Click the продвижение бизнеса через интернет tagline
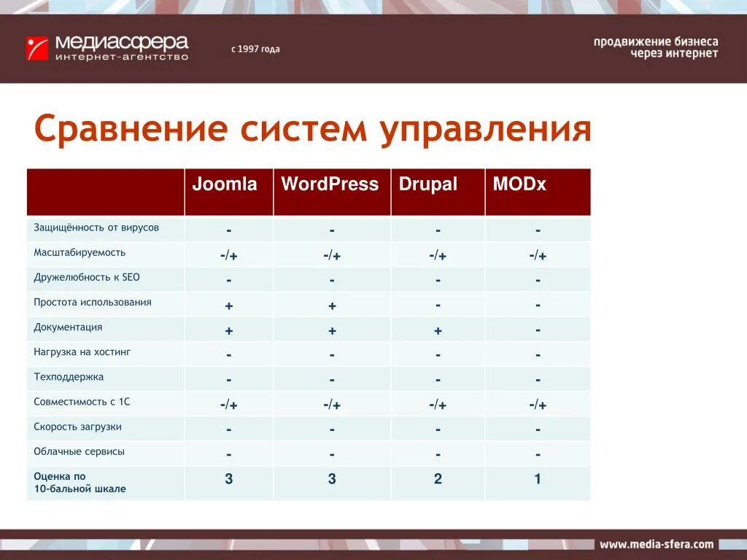The image size is (747, 560). click(x=657, y=49)
